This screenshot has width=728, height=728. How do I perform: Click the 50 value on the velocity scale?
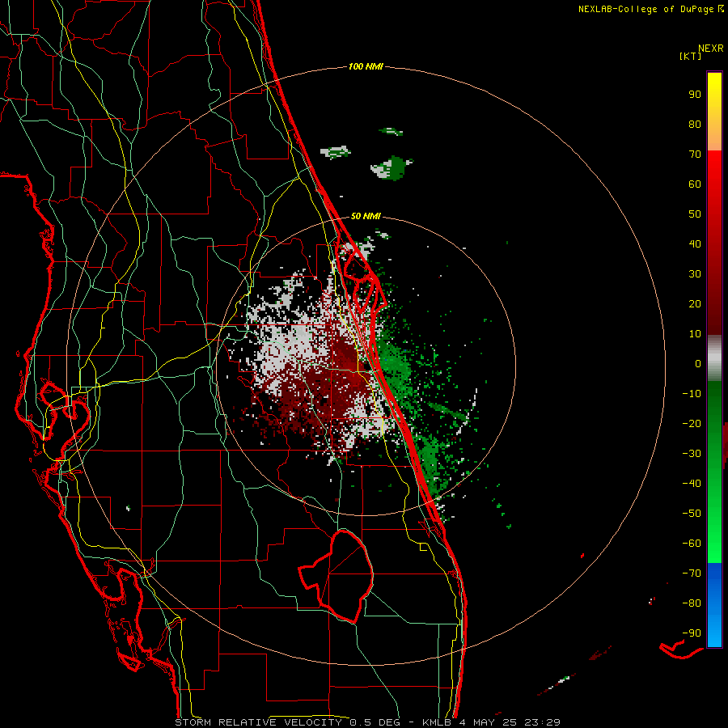(x=695, y=214)
